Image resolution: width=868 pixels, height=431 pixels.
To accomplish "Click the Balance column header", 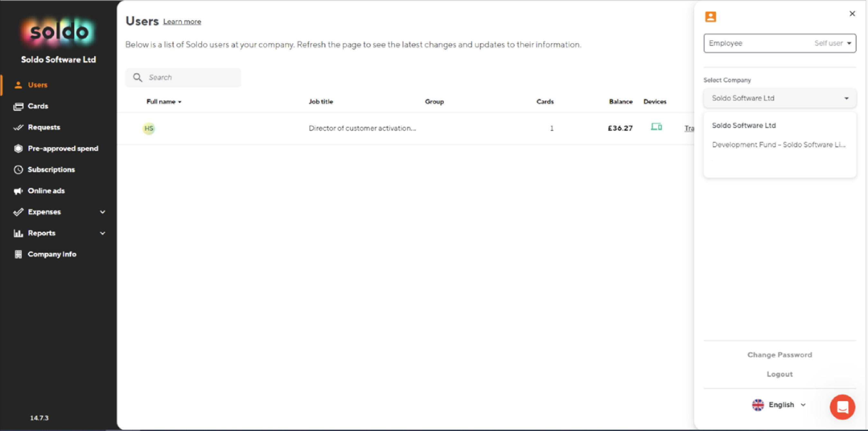I will click(x=620, y=102).
